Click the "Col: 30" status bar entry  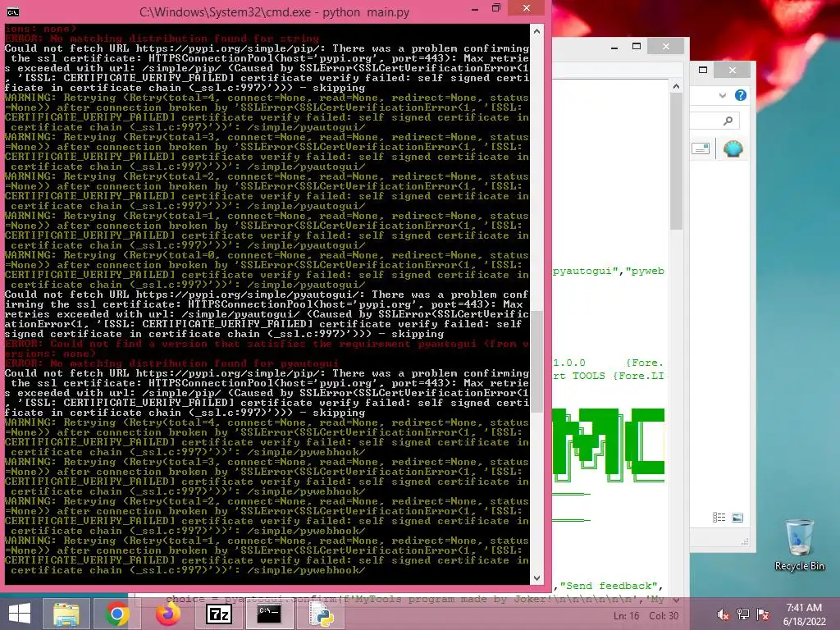coord(664,616)
